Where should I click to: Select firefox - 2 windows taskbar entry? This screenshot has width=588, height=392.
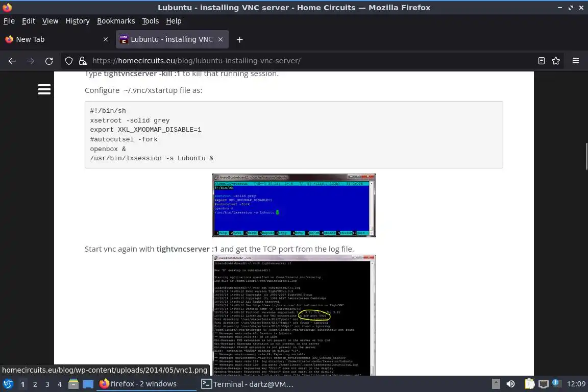click(x=146, y=384)
